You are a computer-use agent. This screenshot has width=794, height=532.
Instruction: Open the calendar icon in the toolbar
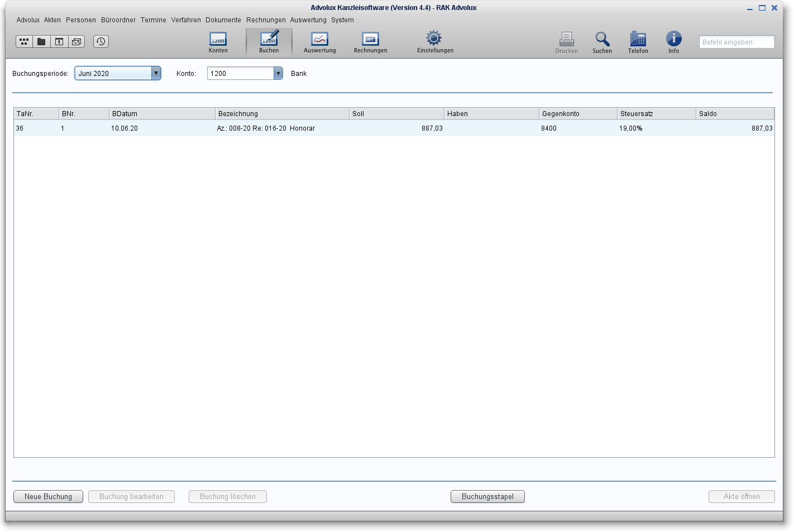point(59,41)
